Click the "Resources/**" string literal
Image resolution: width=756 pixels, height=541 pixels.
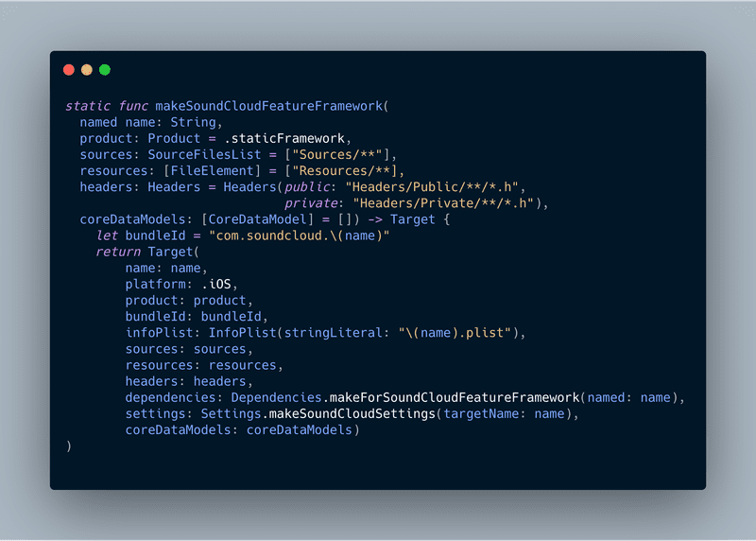345,171
